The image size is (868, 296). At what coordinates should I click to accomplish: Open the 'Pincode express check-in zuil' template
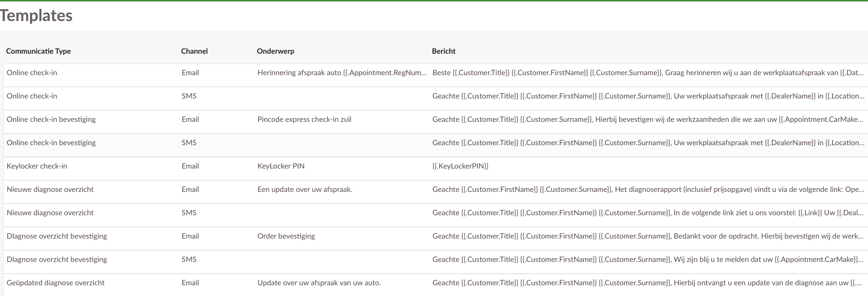(304, 120)
